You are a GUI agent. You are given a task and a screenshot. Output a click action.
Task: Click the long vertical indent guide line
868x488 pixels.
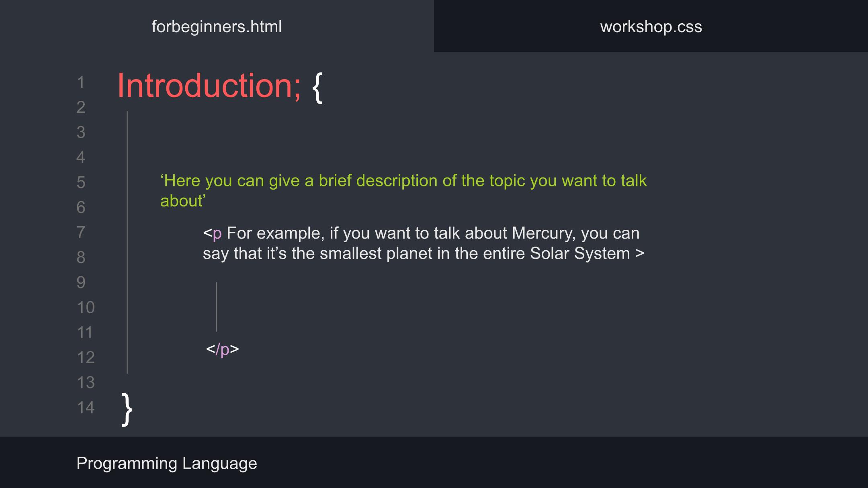tap(127, 242)
